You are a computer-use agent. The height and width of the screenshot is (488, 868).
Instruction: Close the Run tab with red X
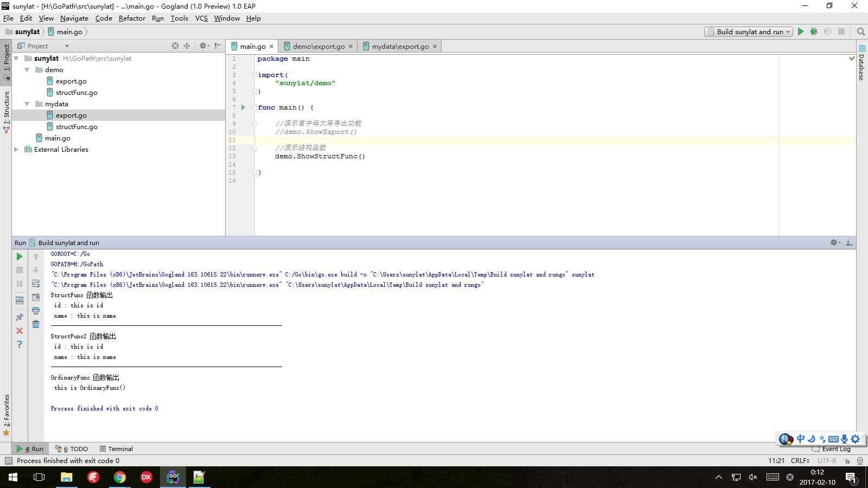(x=20, y=331)
